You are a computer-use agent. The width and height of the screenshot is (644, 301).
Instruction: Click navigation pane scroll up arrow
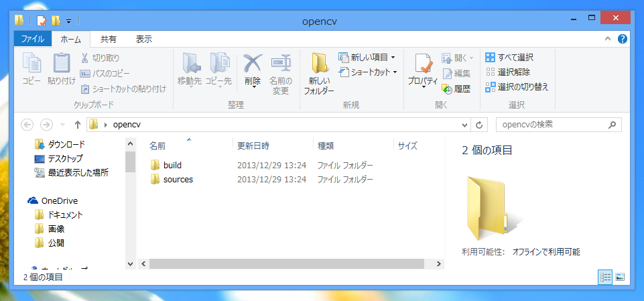click(x=131, y=144)
